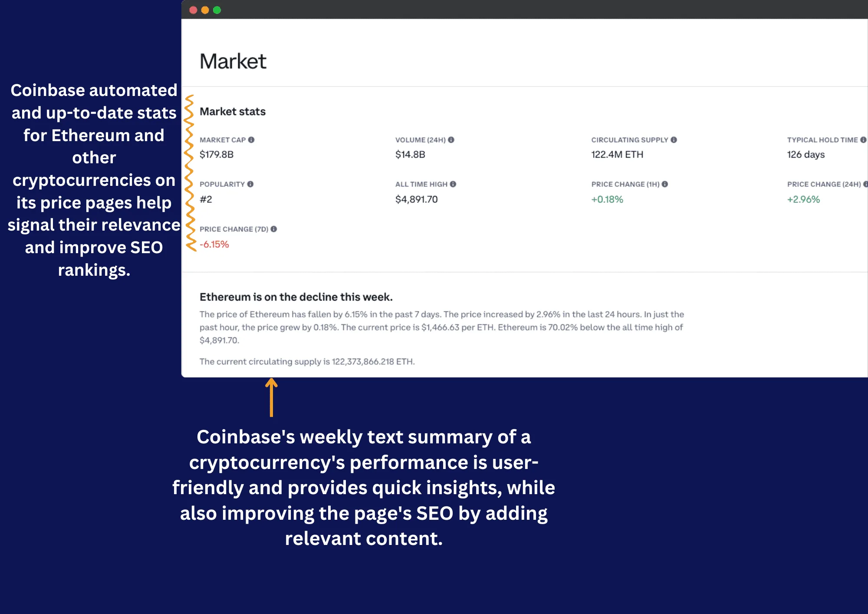Click the All Time High info icon

(452, 184)
